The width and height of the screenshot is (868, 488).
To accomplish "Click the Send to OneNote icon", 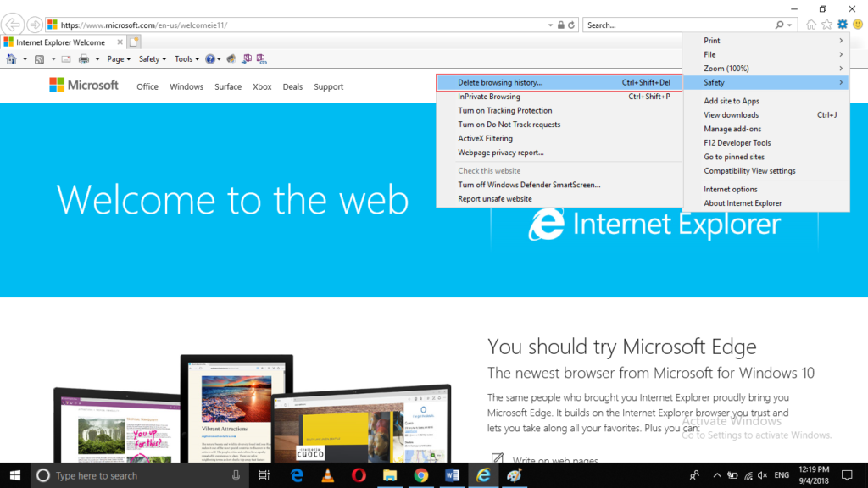I will click(247, 58).
